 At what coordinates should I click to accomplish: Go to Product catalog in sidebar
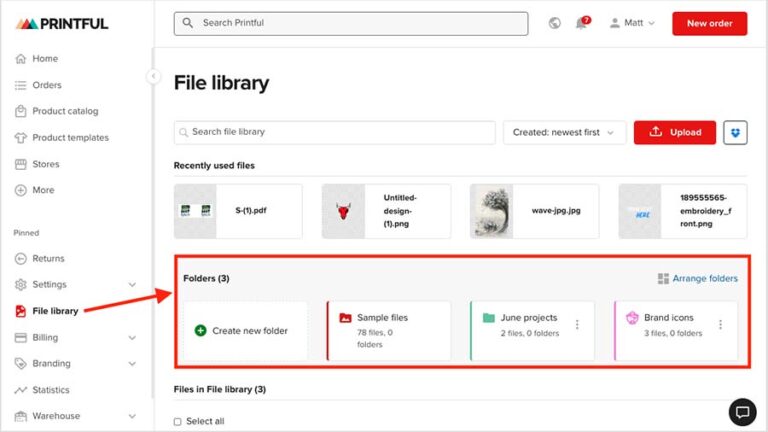[x=65, y=111]
